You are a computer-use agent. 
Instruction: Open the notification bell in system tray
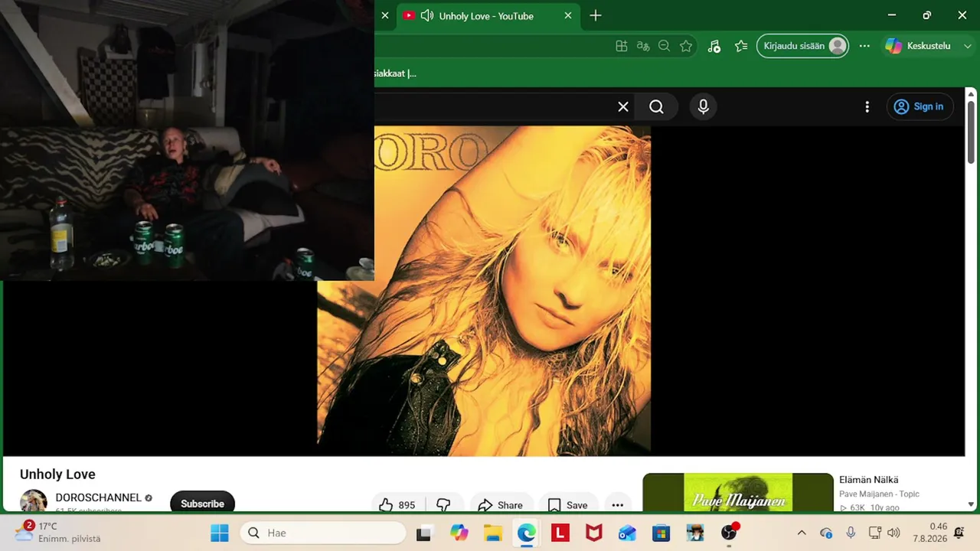[959, 533]
